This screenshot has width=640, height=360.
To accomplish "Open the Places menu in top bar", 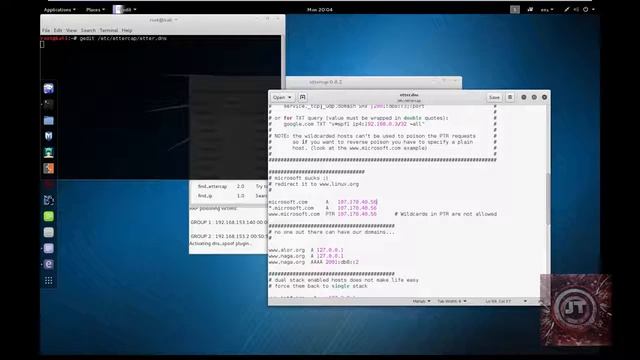I will click(x=95, y=9).
